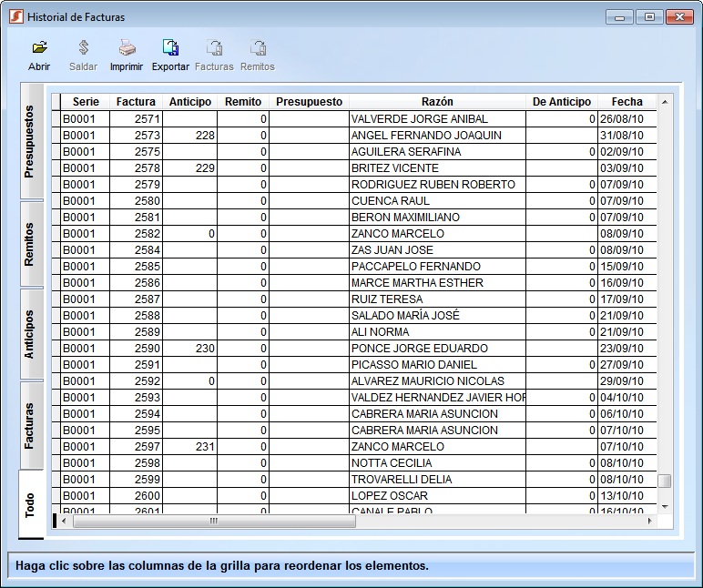Select the Facturas side tab

click(30, 425)
